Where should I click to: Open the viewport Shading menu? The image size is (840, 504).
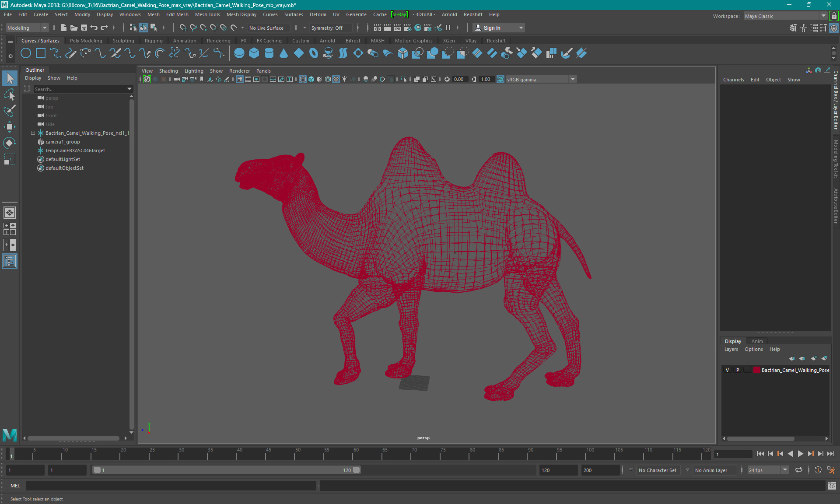coord(168,71)
